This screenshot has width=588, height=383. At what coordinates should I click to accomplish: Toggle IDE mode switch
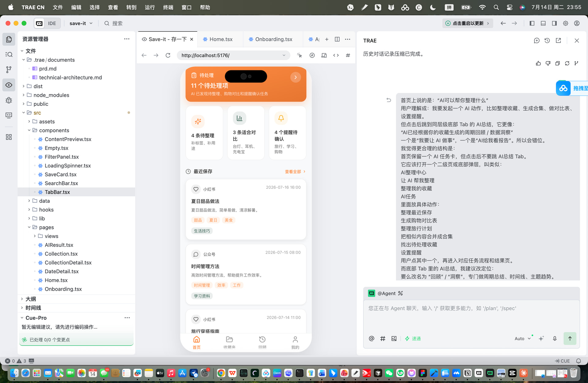pyautogui.click(x=47, y=23)
